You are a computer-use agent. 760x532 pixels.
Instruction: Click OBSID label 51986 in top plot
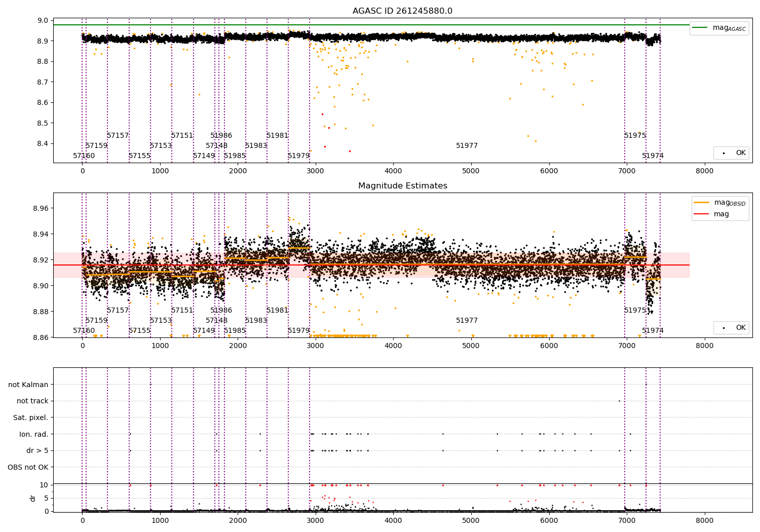click(221, 135)
